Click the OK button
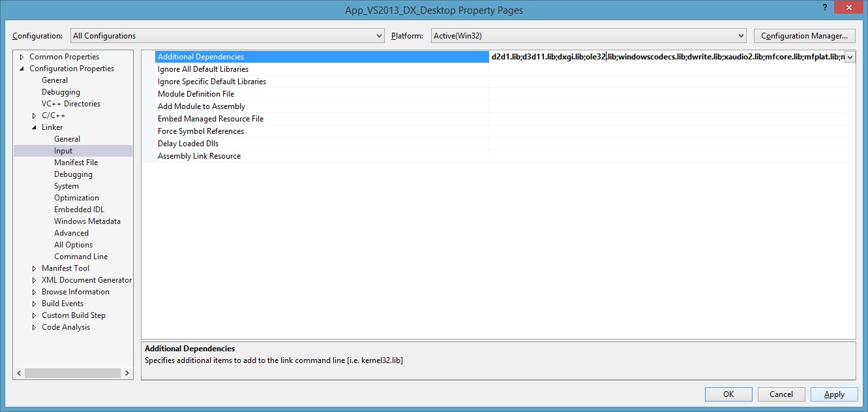 pos(728,394)
